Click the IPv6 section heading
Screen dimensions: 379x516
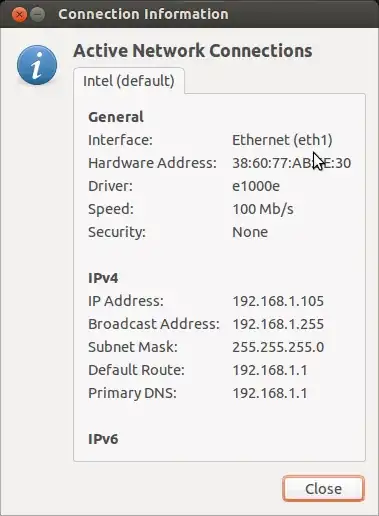click(x=103, y=439)
